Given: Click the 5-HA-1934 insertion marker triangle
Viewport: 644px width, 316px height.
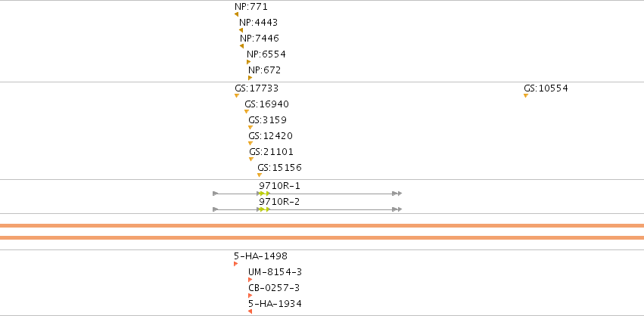Looking at the screenshot, I should 250,311.
